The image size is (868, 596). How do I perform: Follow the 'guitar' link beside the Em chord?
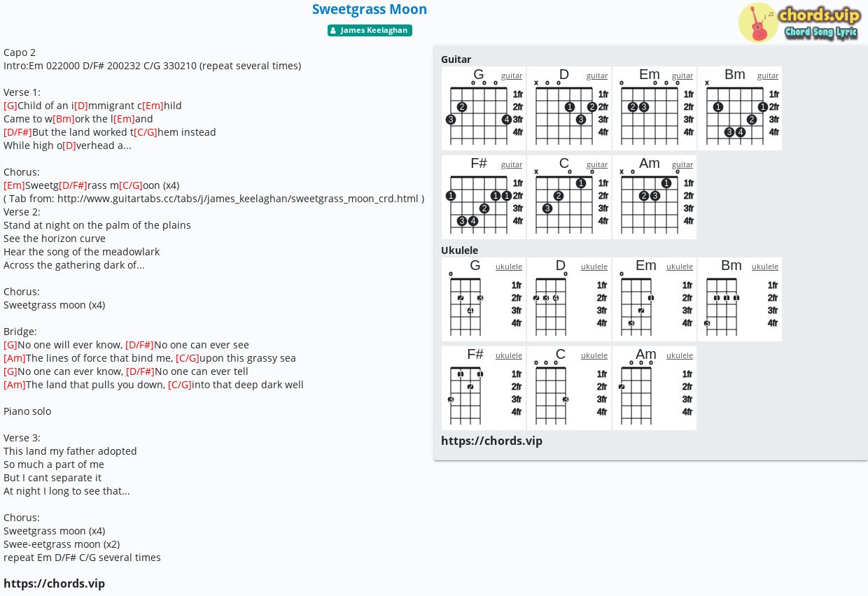pyautogui.click(x=682, y=76)
